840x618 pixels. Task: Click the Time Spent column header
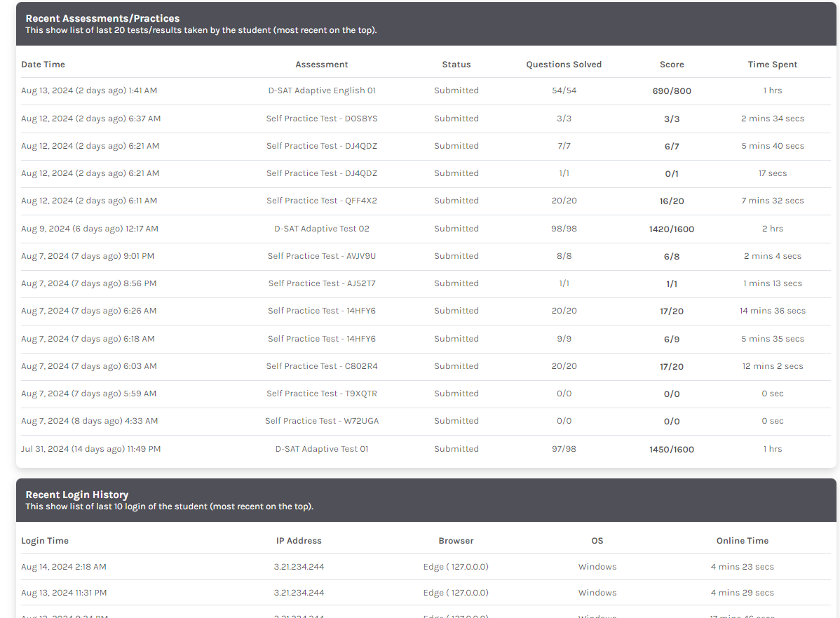pyautogui.click(x=773, y=65)
